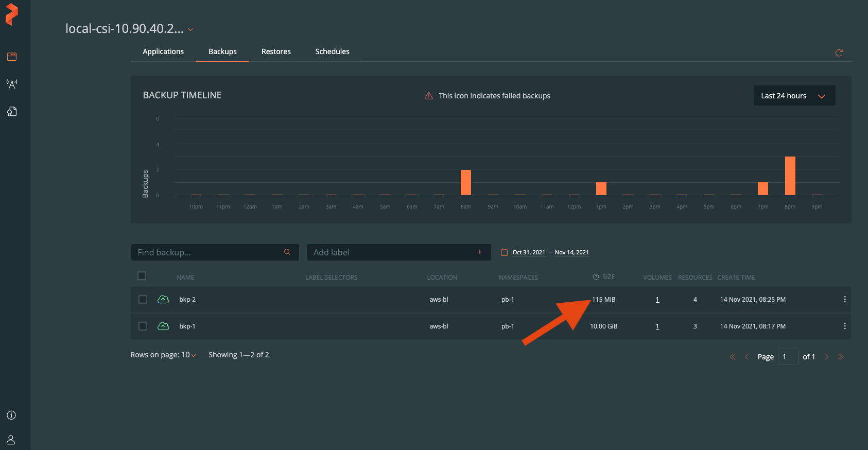This screenshot has height=450, width=868.
Task: Click the bkp-1 volumes count link
Action: click(657, 326)
